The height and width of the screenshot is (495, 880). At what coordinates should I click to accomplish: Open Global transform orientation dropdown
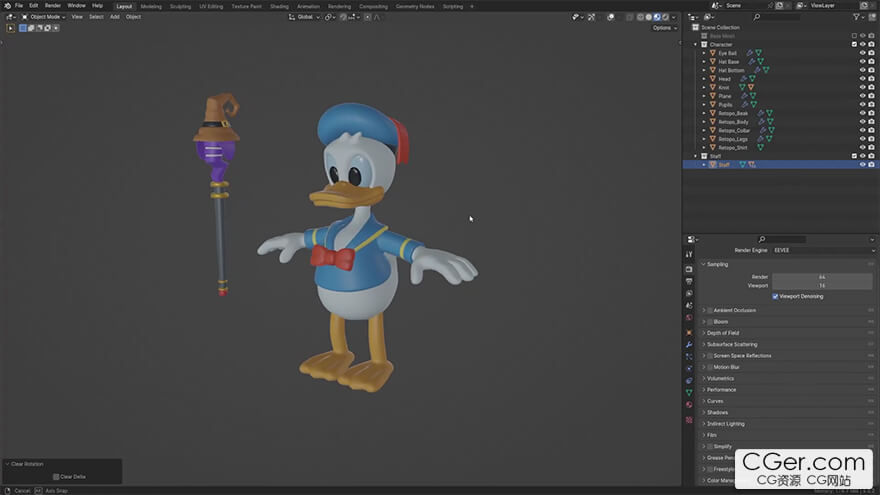pyautogui.click(x=305, y=17)
